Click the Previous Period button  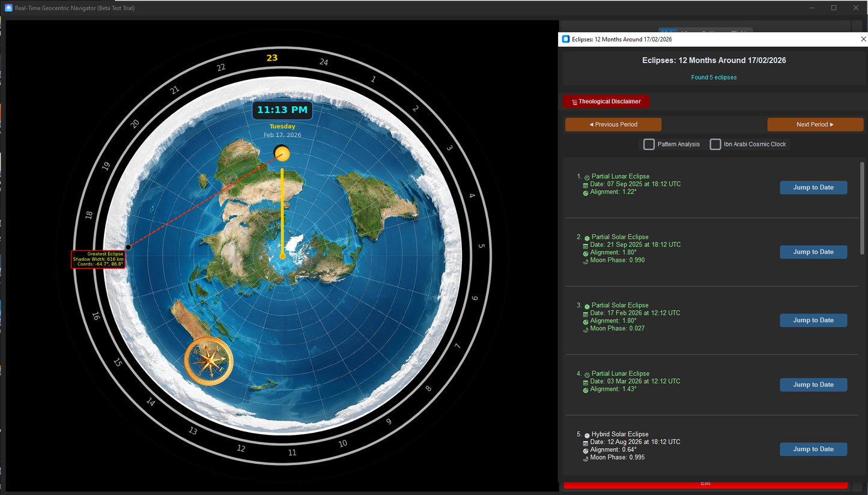613,124
